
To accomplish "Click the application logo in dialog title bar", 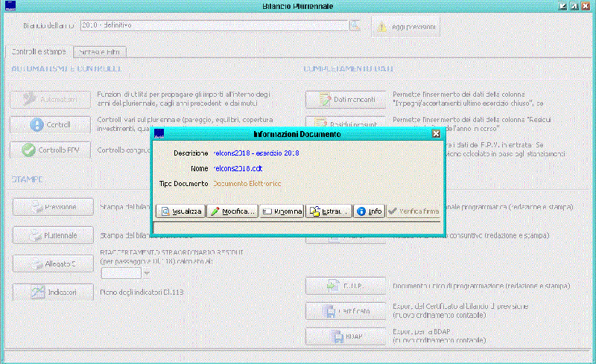I will tap(159, 134).
